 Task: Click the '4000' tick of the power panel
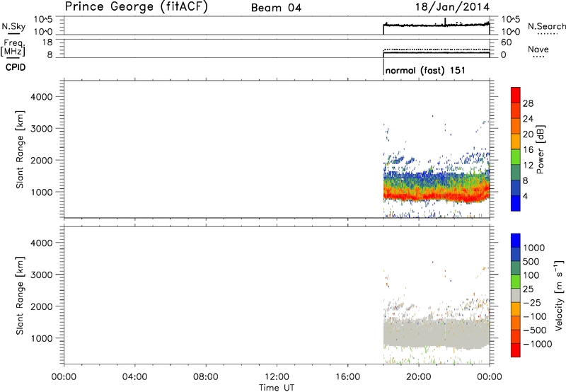(42, 97)
